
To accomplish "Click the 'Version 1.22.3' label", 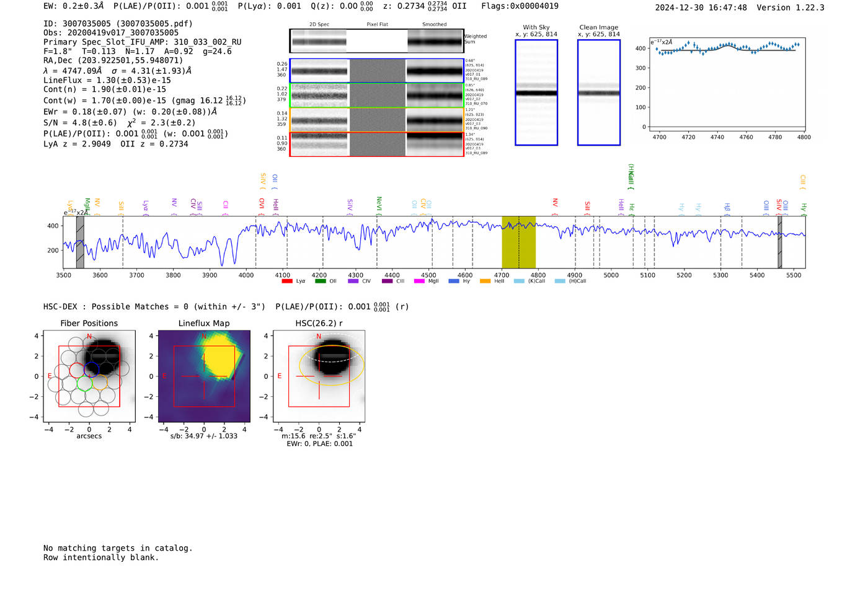I will [x=790, y=7].
